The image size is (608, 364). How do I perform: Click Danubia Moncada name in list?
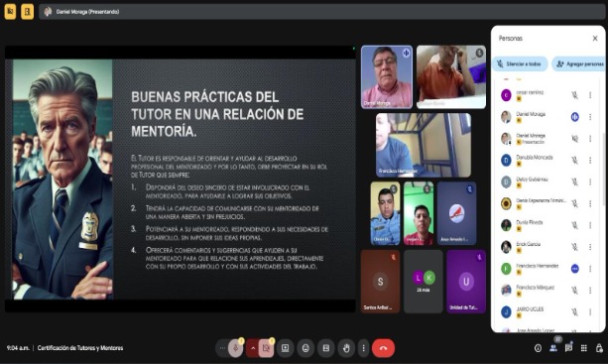pyautogui.click(x=535, y=158)
